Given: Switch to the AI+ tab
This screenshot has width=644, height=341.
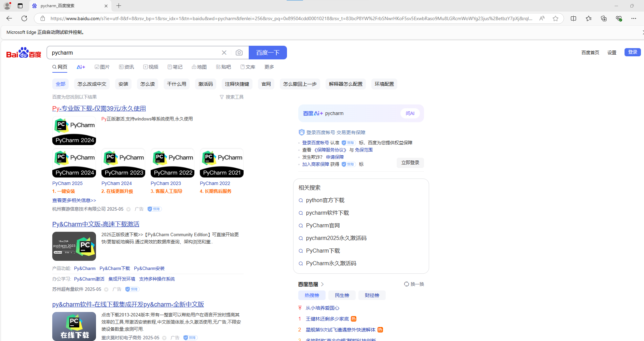Looking at the screenshot, I should coord(81,67).
